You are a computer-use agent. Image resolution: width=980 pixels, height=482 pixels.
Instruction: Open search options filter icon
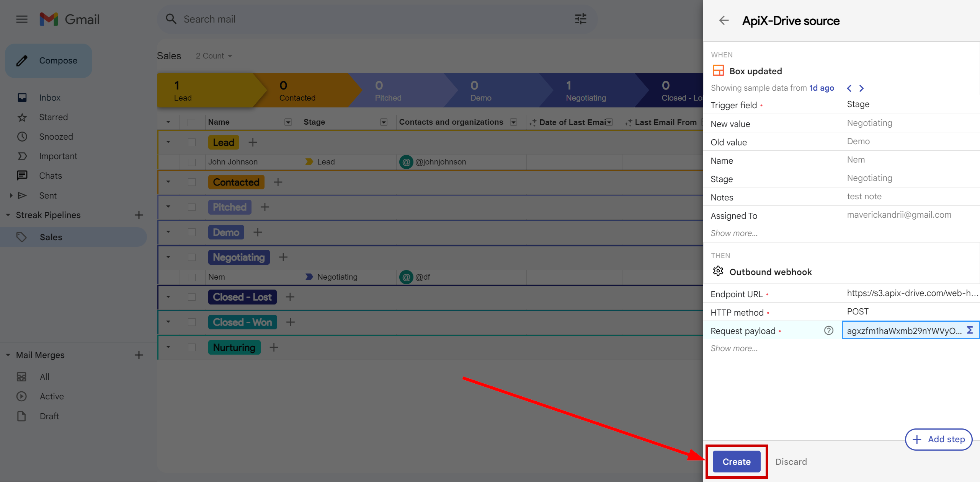580,19
